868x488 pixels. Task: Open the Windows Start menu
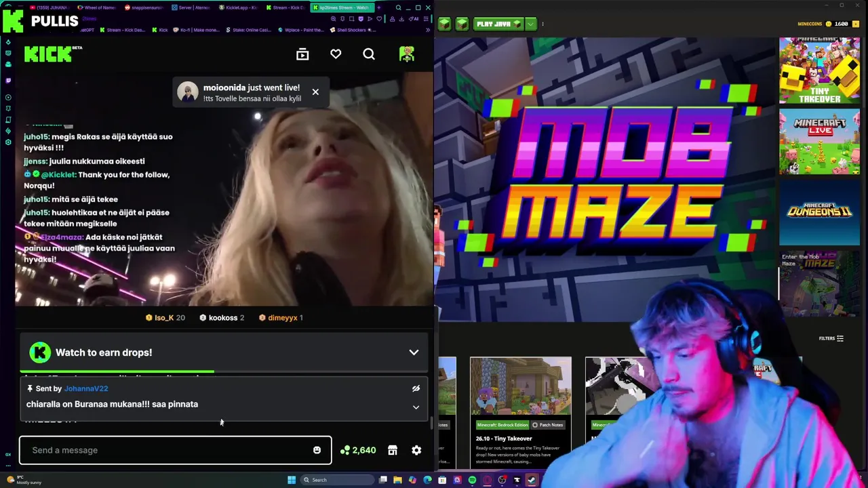tap(292, 480)
